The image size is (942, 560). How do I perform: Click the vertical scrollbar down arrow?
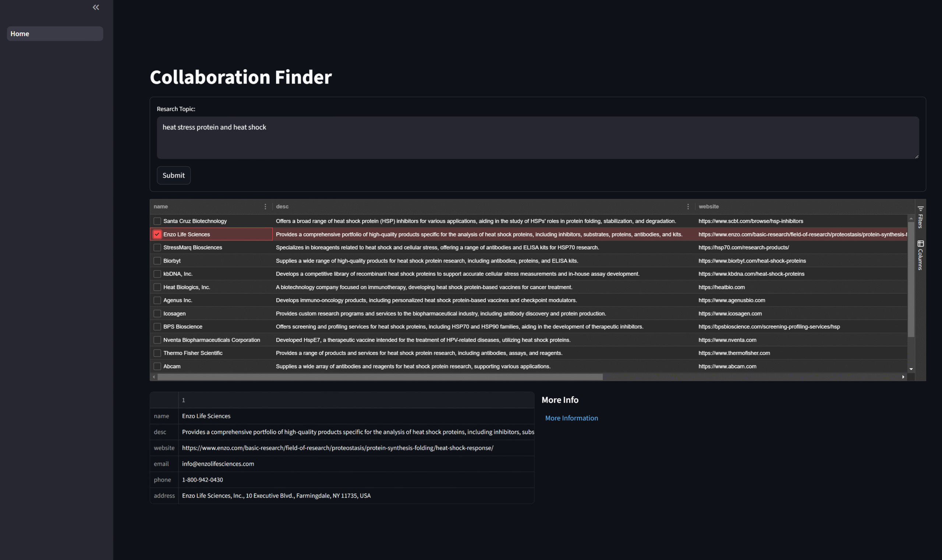click(x=911, y=369)
